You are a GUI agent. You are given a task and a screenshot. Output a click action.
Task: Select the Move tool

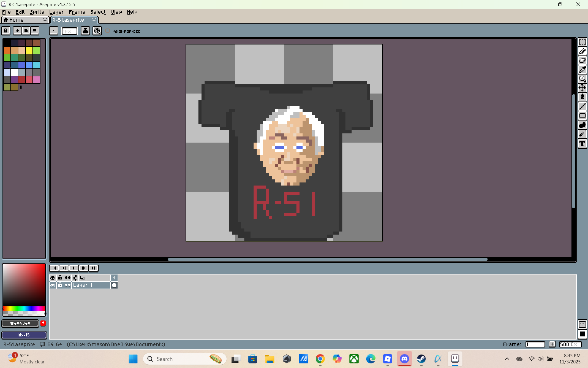click(582, 88)
